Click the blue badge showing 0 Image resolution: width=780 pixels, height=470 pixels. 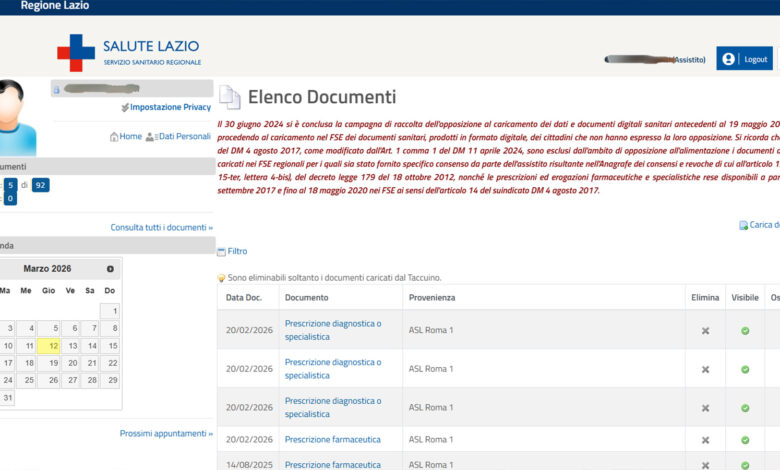[10, 199]
